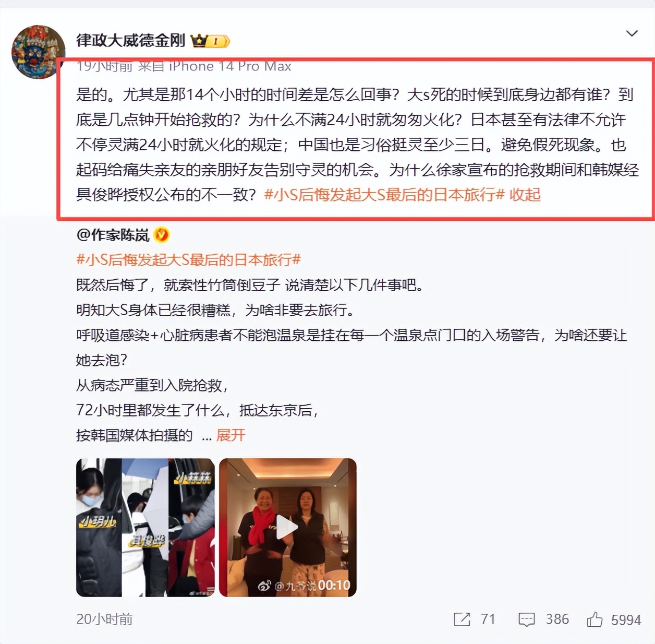Collapse the post with 收起

pyautogui.click(x=525, y=195)
